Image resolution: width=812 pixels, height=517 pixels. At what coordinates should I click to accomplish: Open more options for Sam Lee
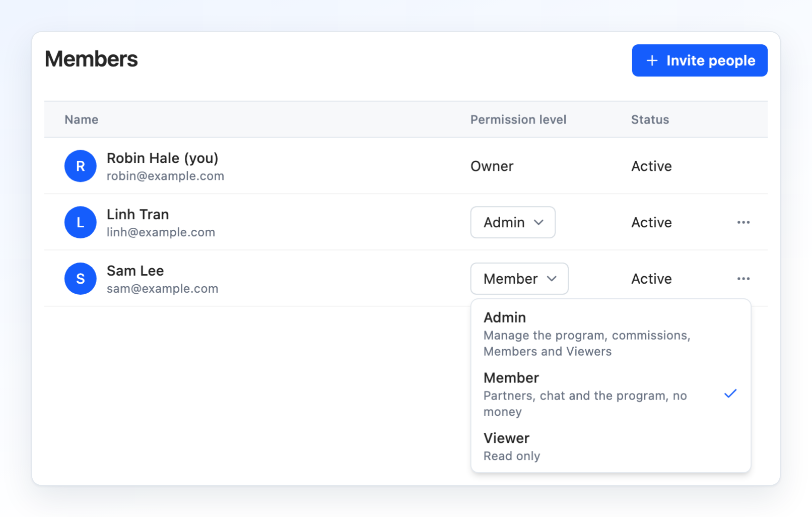pyautogui.click(x=743, y=279)
